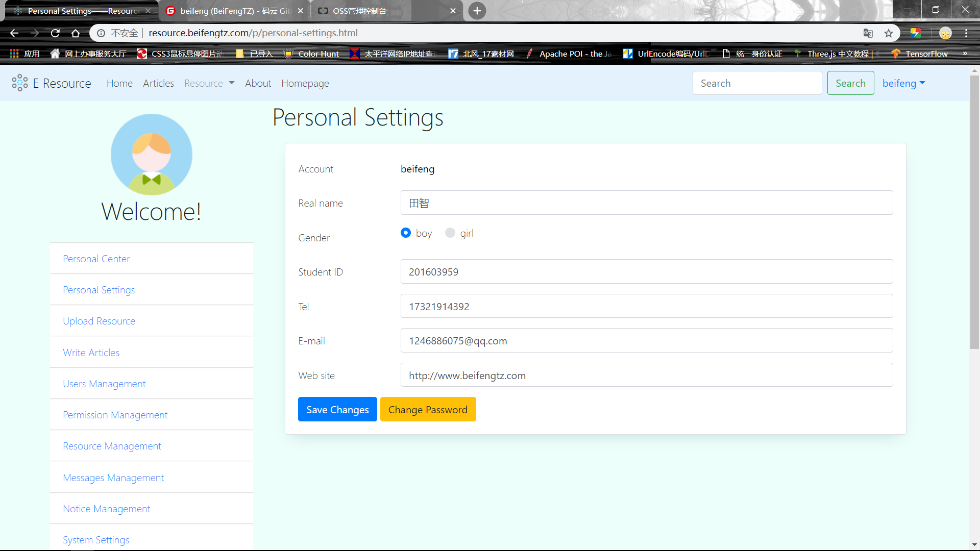Image resolution: width=980 pixels, height=551 pixels.
Task: Open the Articles menu item
Action: (x=158, y=83)
